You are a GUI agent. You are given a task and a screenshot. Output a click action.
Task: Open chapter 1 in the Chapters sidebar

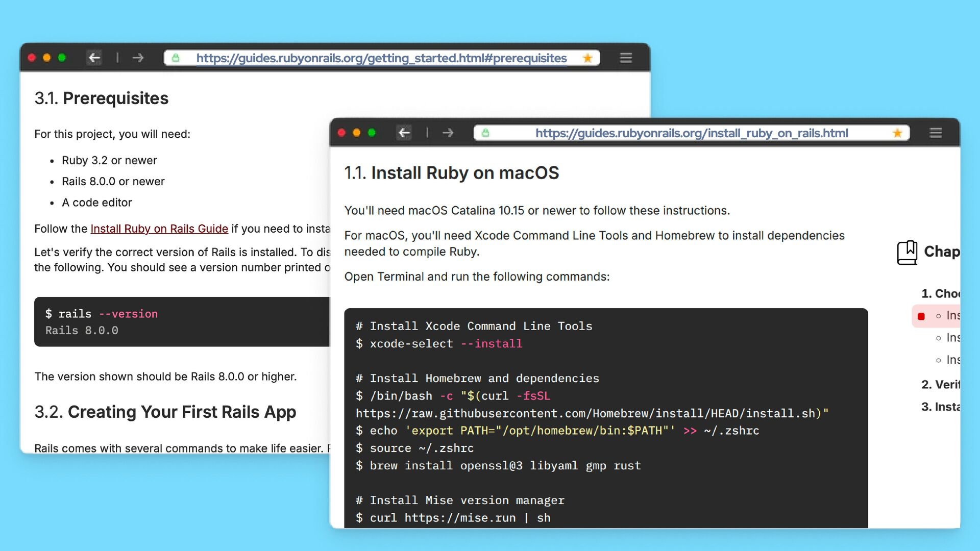click(940, 293)
